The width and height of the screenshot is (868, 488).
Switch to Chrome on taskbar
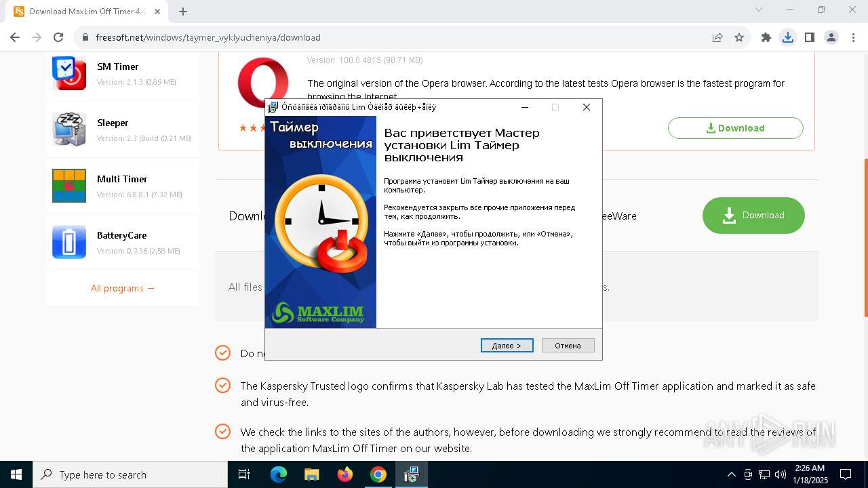pos(378,474)
